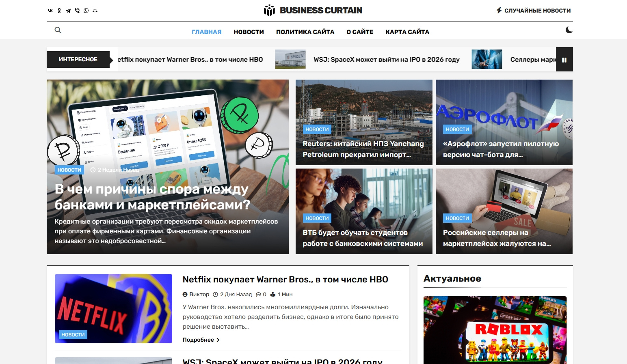Open the Политика сайта menu item

(305, 32)
